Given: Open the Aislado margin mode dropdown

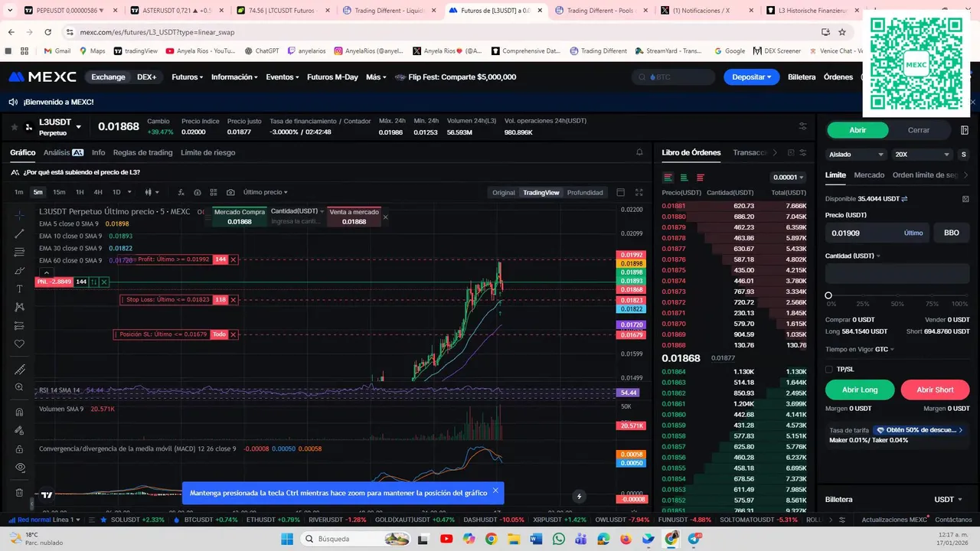Looking at the screenshot, I should [855, 154].
